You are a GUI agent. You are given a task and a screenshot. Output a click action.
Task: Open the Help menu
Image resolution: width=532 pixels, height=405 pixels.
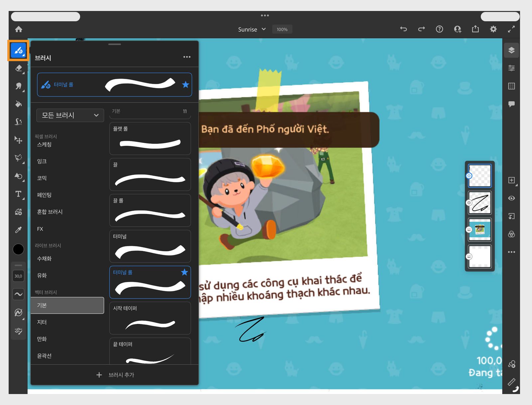[439, 29]
